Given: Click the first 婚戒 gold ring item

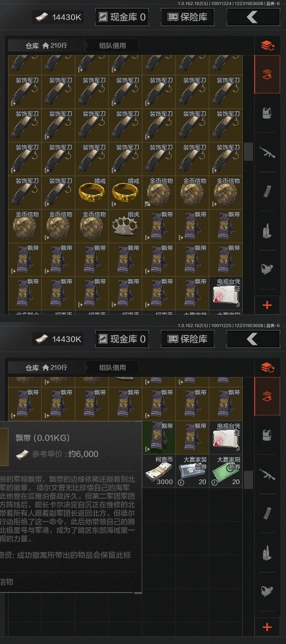Looking at the screenshot, I should point(92,193).
